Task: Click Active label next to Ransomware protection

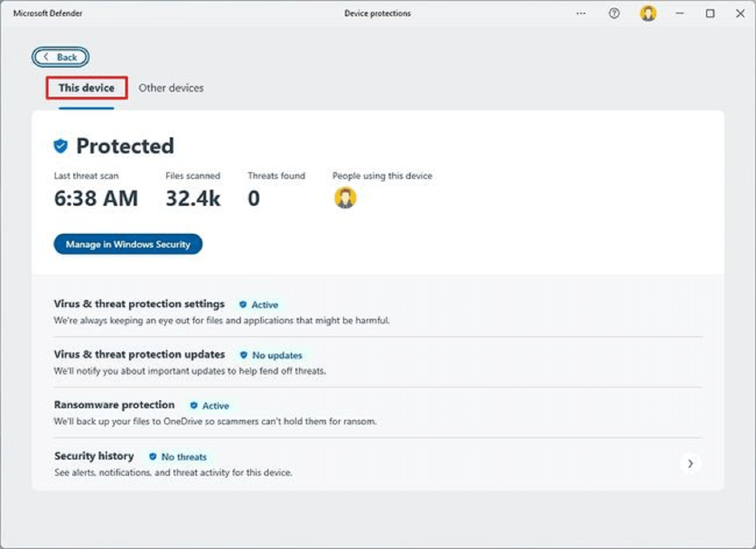Action: pos(216,406)
